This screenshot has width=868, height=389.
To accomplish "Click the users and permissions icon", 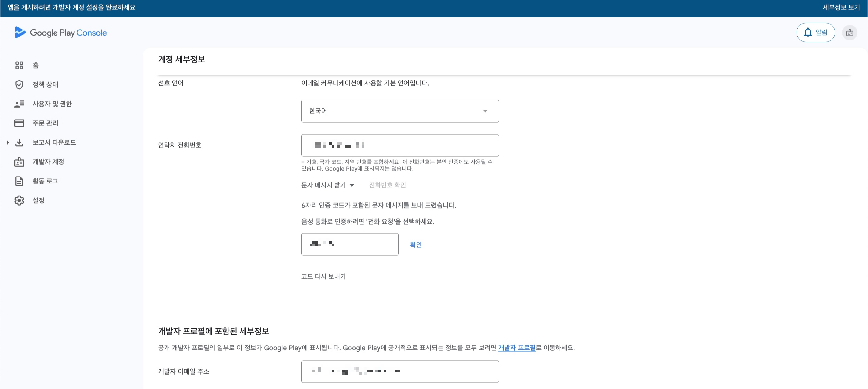I will coord(19,104).
